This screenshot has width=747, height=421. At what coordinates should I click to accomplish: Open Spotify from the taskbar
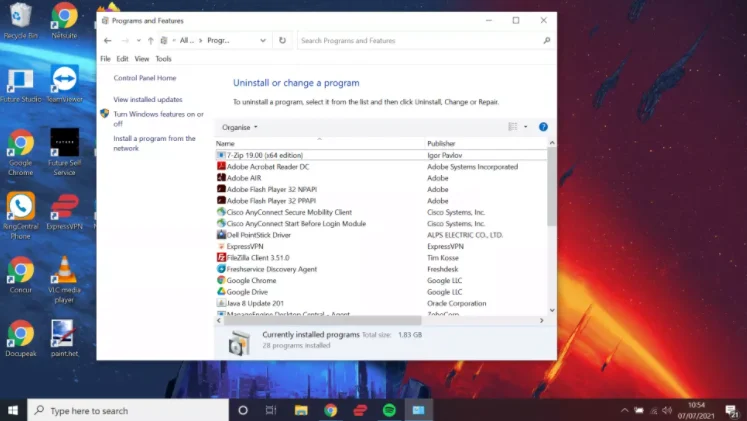389,410
